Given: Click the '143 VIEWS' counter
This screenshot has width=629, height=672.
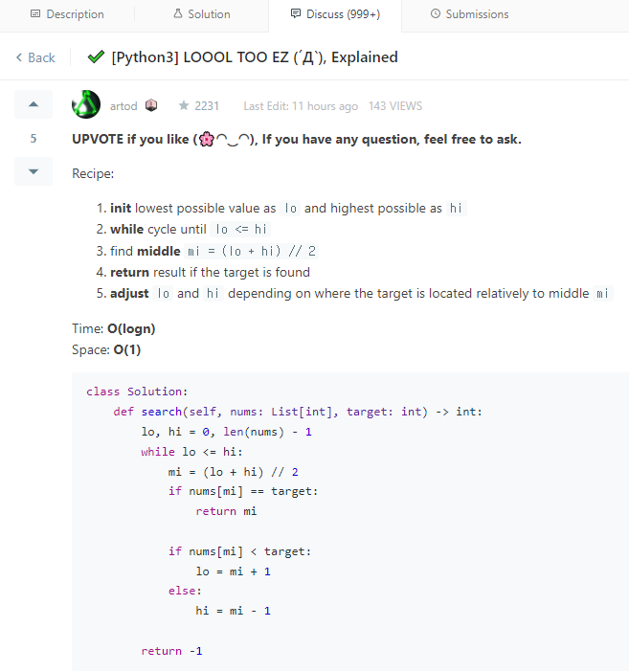Looking at the screenshot, I should click(395, 106).
